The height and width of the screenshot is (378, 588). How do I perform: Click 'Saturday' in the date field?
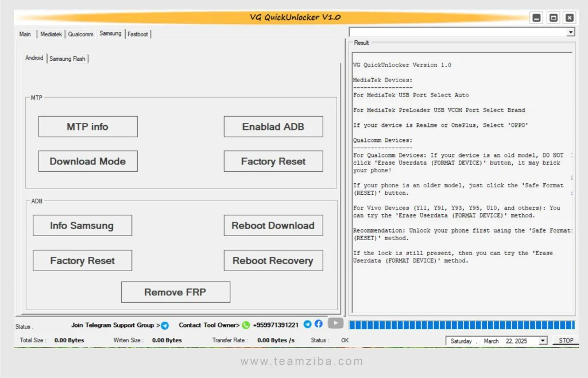[461, 341]
